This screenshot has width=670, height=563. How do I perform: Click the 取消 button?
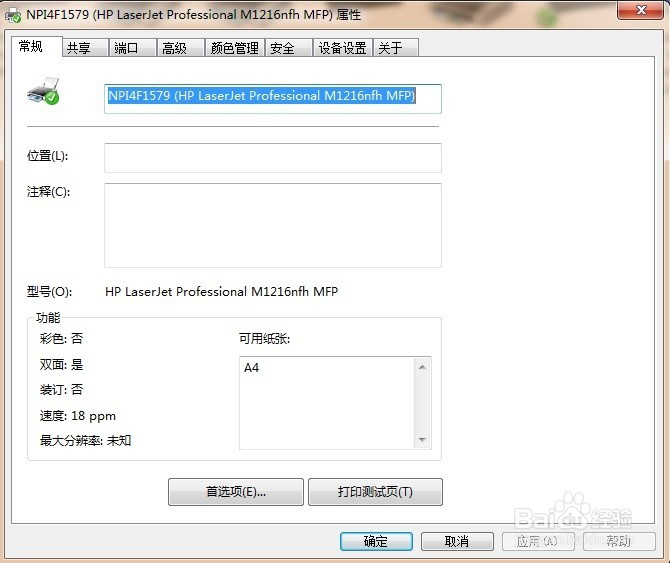click(457, 541)
